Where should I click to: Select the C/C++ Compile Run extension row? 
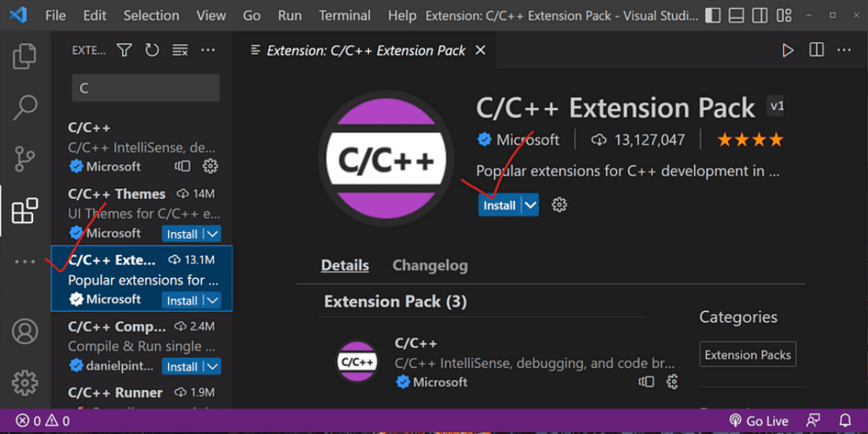pyautogui.click(x=142, y=346)
